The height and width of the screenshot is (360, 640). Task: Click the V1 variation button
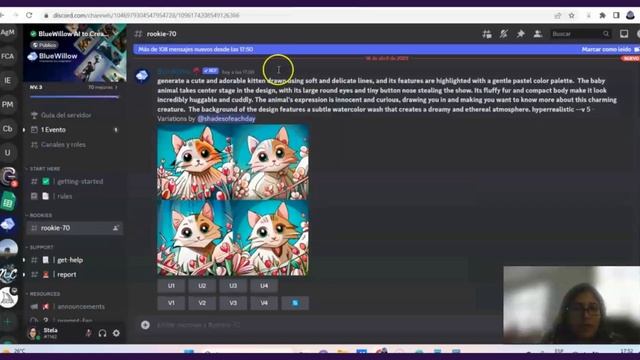(x=171, y=303)
